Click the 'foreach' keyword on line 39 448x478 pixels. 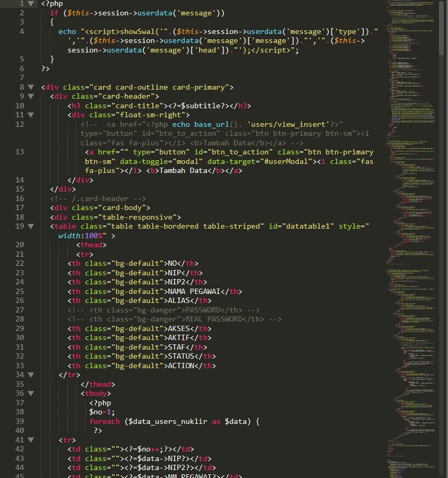point(105,422)
